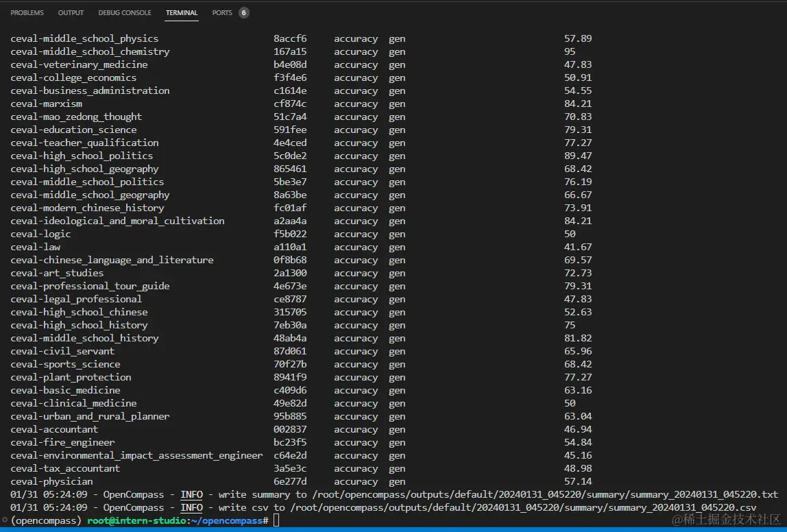Click the version hash 8accf6

point(290,38)
